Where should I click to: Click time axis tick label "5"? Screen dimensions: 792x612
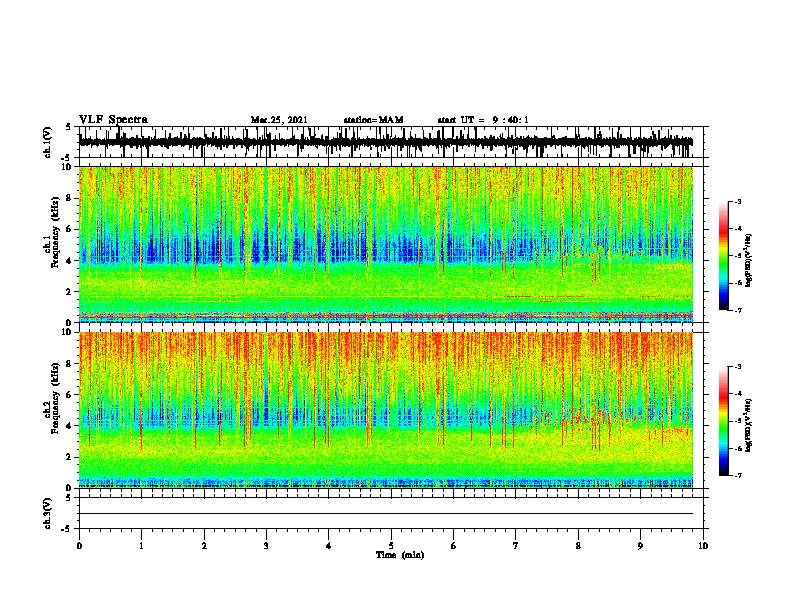point(391,546)
